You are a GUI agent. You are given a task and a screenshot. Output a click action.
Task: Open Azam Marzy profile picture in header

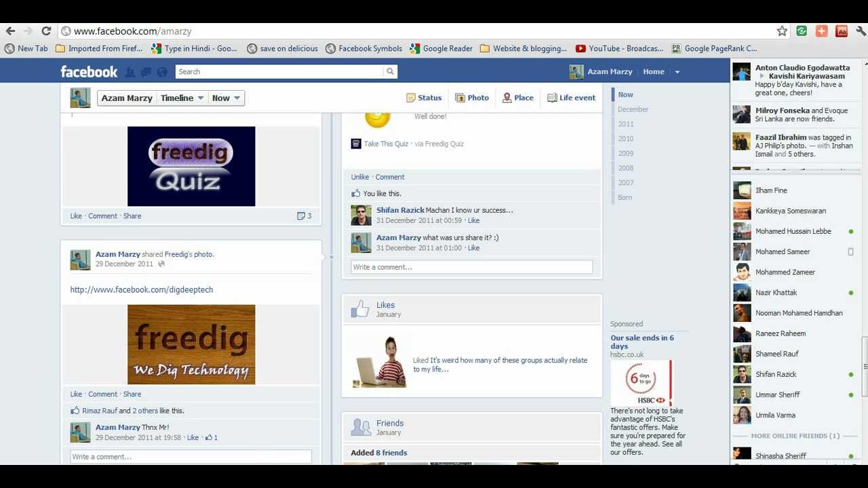(576, 72)
